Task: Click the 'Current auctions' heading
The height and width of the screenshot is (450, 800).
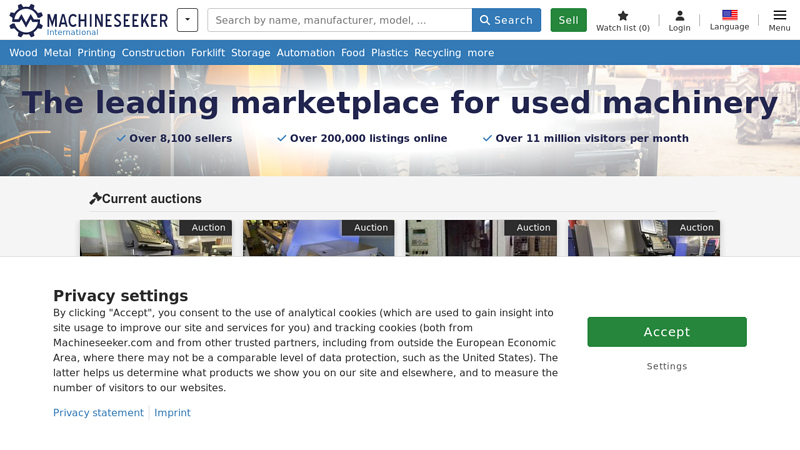Action: click(152, 198)
